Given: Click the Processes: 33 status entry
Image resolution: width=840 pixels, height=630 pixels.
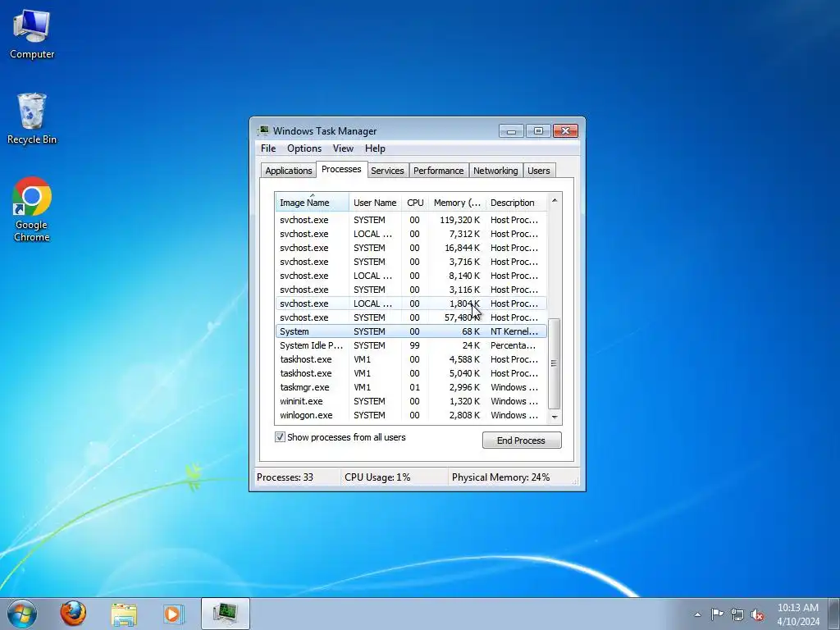Looking at the screenshot, I should [x=285, y=477].
